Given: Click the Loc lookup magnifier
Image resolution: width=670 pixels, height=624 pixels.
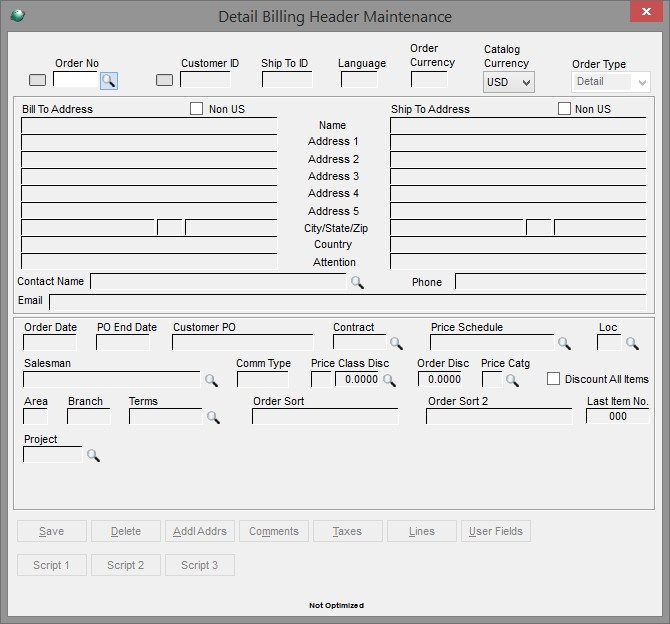Looking at the screenshot, I should pos(632,343).
